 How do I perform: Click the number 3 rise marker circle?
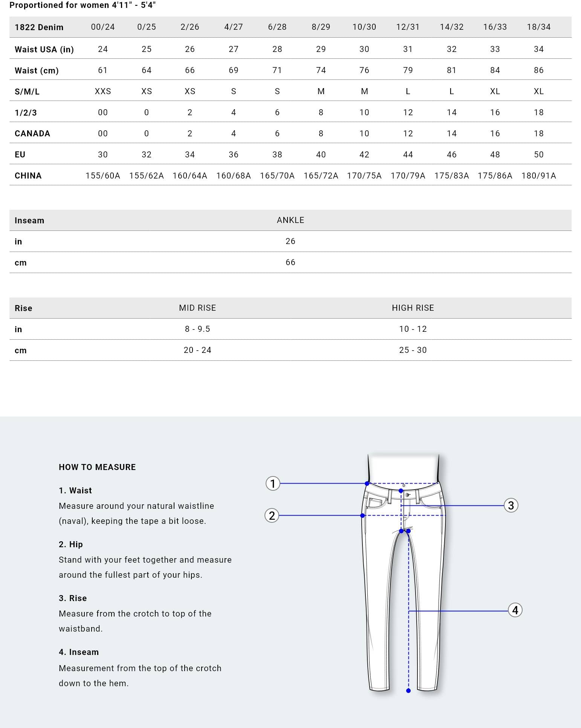[x=511, y=505]
